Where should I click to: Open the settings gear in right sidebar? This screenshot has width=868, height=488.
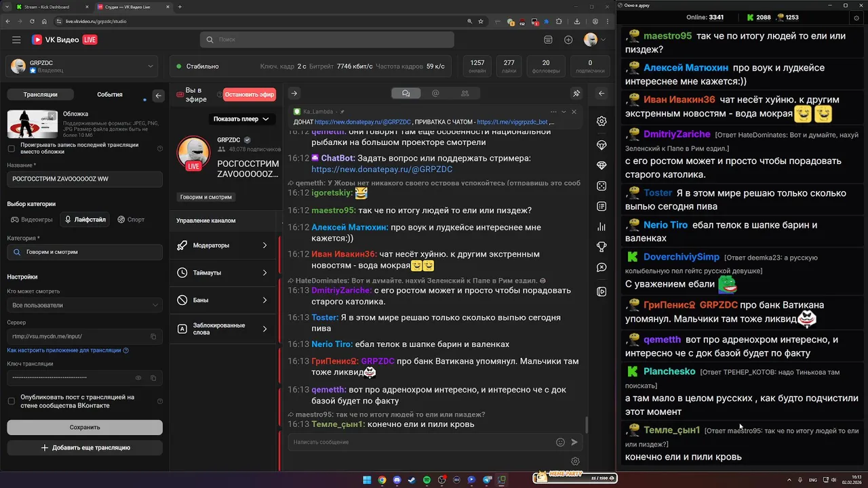[x=601, y=121]
